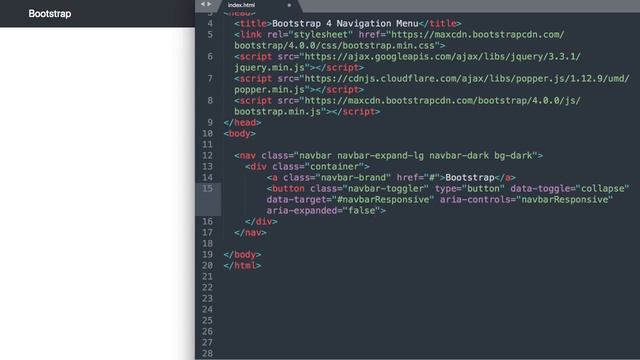Click the jquery.min.js script text
Screen dimensions: 640x360
pyautogui.click(x=269, y=67)
